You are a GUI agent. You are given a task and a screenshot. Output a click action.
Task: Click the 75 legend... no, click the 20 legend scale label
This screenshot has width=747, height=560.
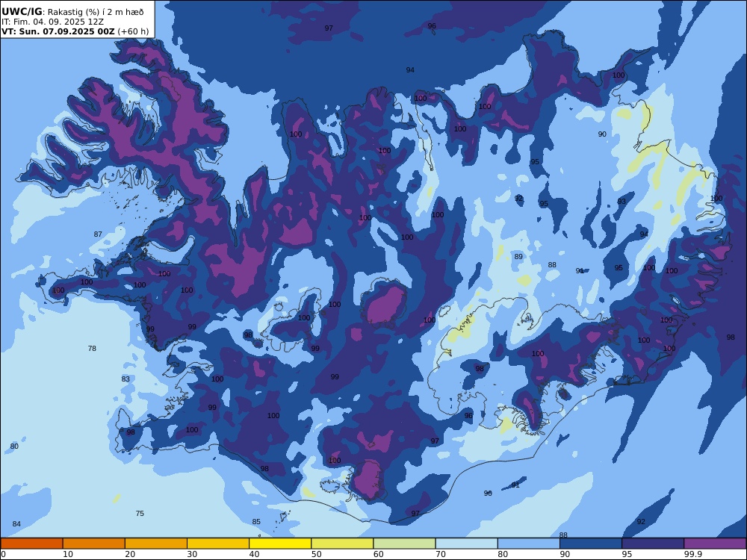(x=130, y=554)
